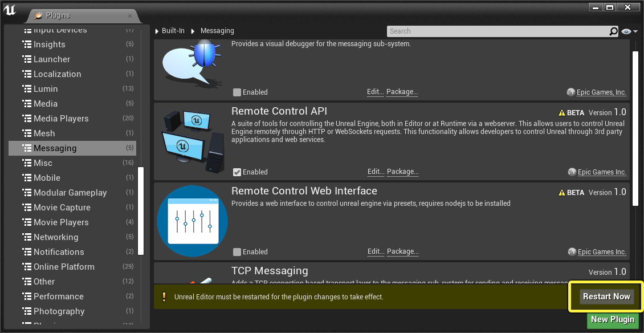Click Package link for Remote Control Web Interface

pyautogui.click(x=402, y=251)
